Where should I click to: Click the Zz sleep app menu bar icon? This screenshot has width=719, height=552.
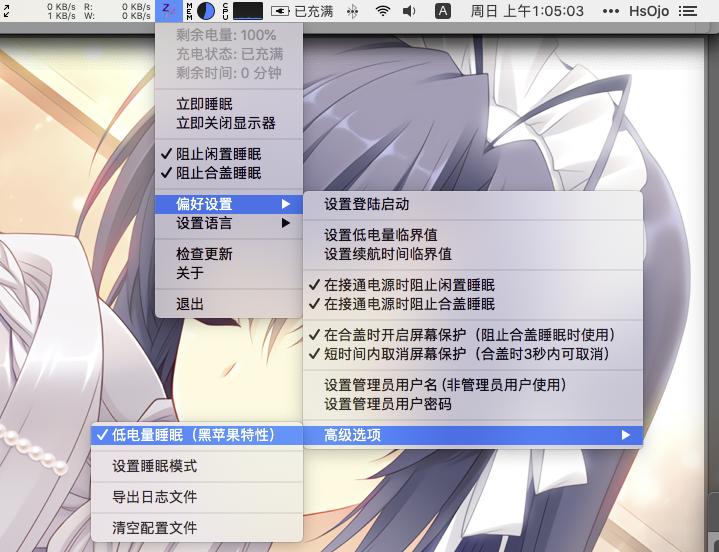click(169, 11)
